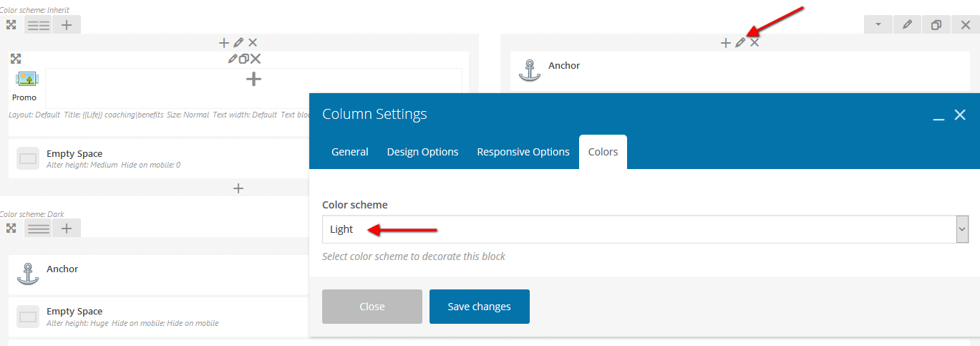Switch to the Design Options tab
Viewport: 980px width, 346px height.
click(x=422, y=152)
